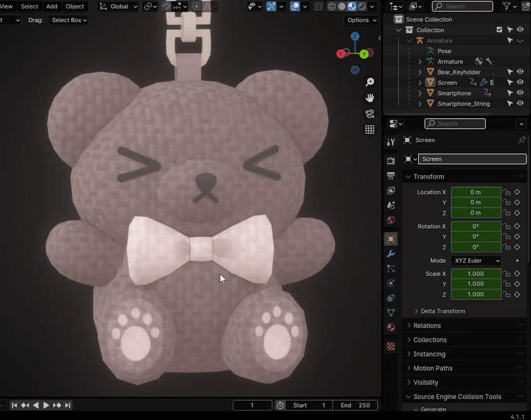Select wireframe viewport shading
The width and height of the screenshot is (531, 420).
point(332,7)
